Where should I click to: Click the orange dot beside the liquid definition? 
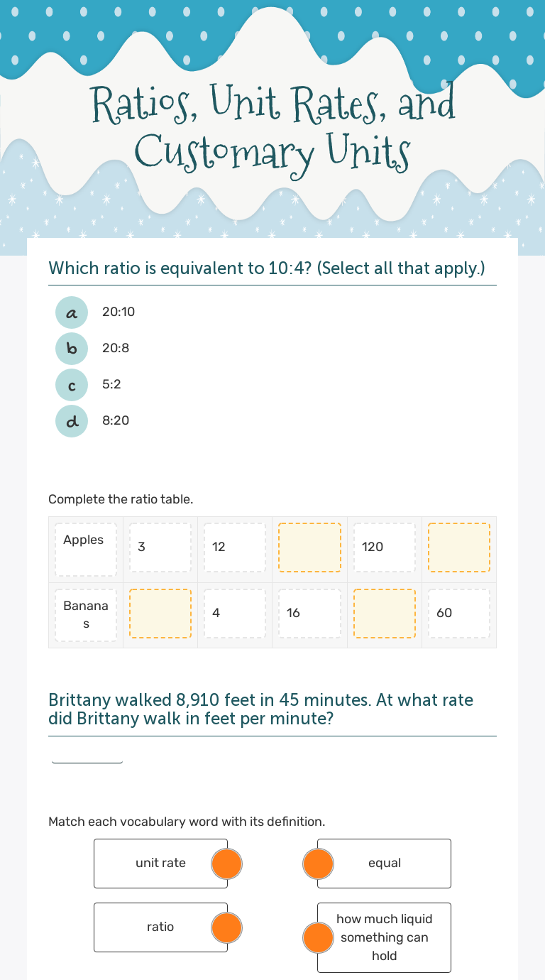318,937
